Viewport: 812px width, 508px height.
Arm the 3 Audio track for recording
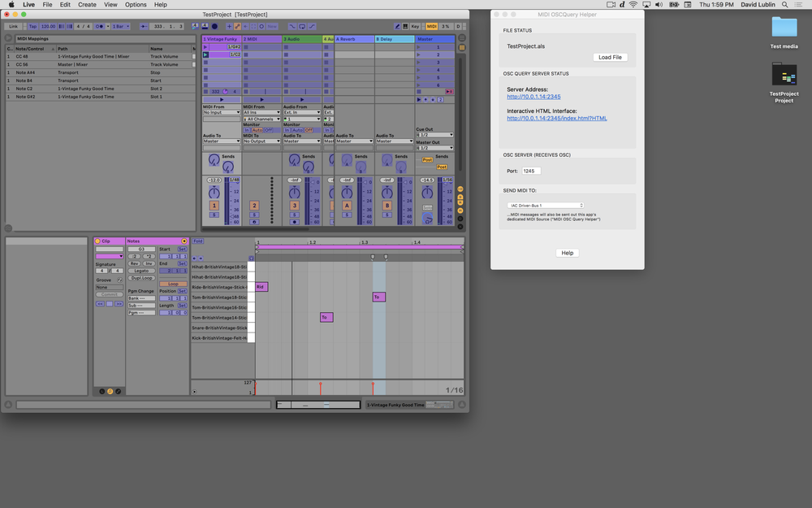click(294, 222)
